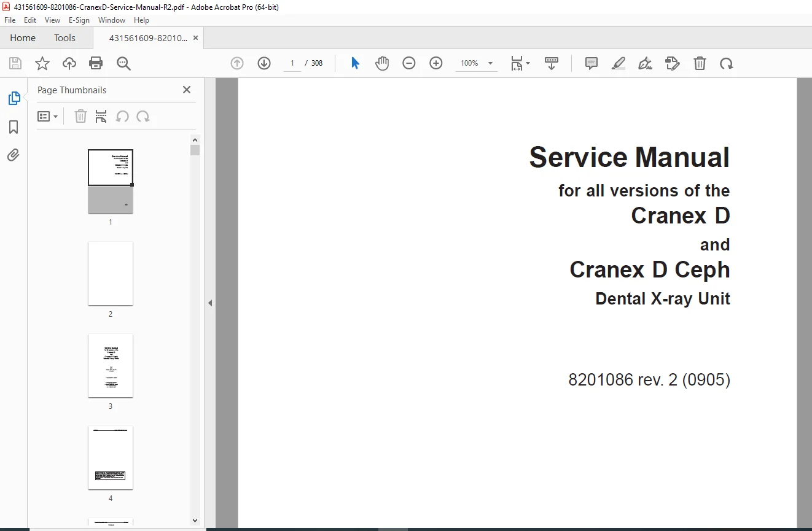Select the Highlight text tool
The height and width of the screenshot is (531, 812).
point(619,63)
